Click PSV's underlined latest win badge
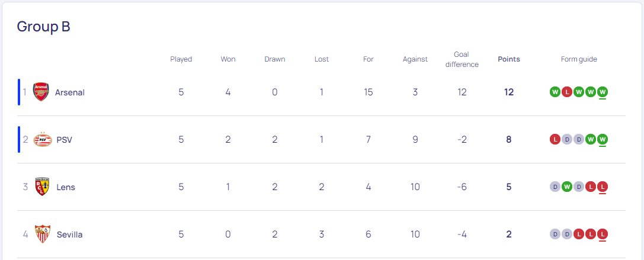This screenshot has height=260, width=644. coord(603,140)
